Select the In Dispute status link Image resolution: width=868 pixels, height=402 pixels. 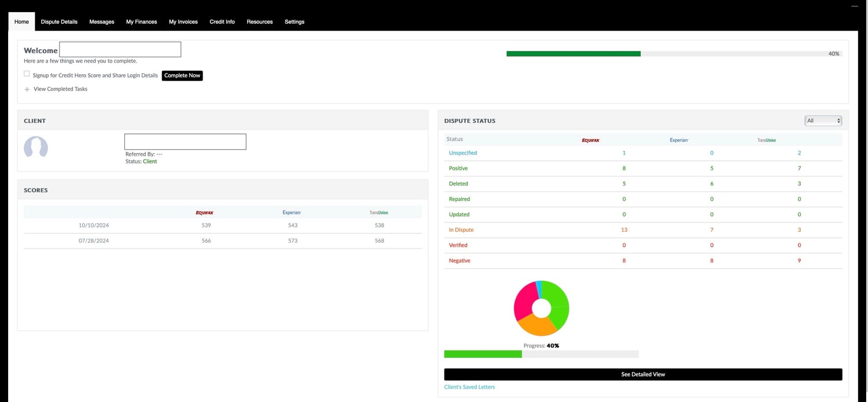pos(461,230)
